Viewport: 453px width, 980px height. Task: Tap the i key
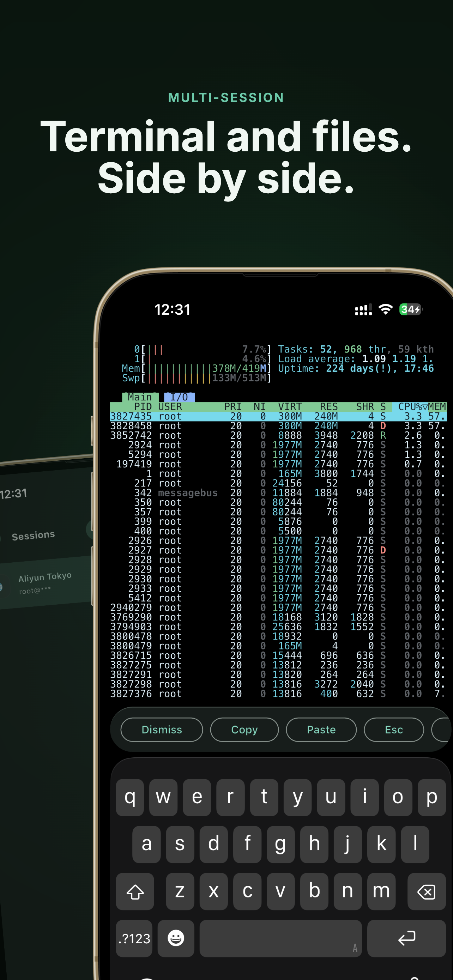pyautogui.click(x=365, y=797)
